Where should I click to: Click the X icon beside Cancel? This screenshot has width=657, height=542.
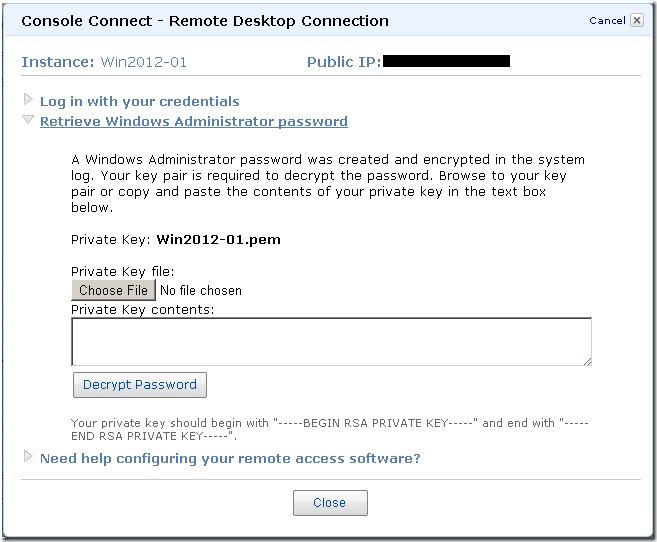coord(636,20)
